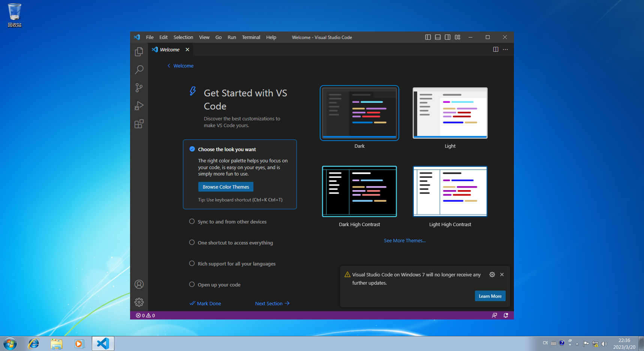Click the Browse Color Themes button

coord(225,187)
